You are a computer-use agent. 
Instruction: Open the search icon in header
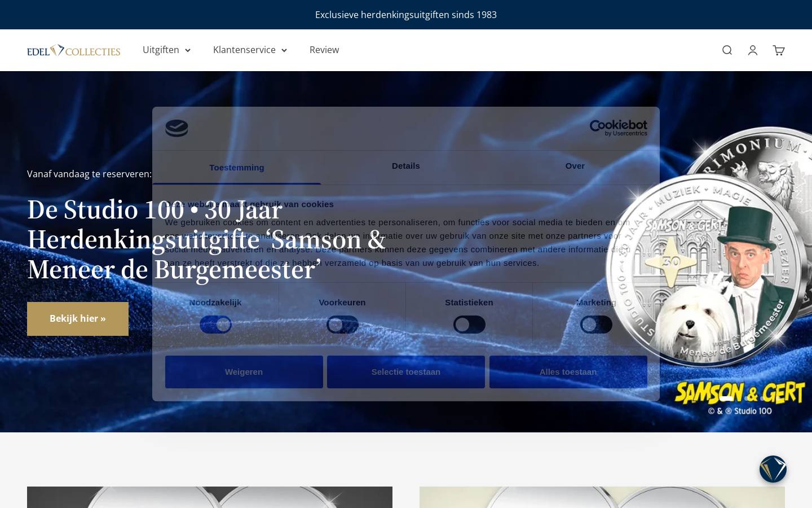tap(727, 50)
